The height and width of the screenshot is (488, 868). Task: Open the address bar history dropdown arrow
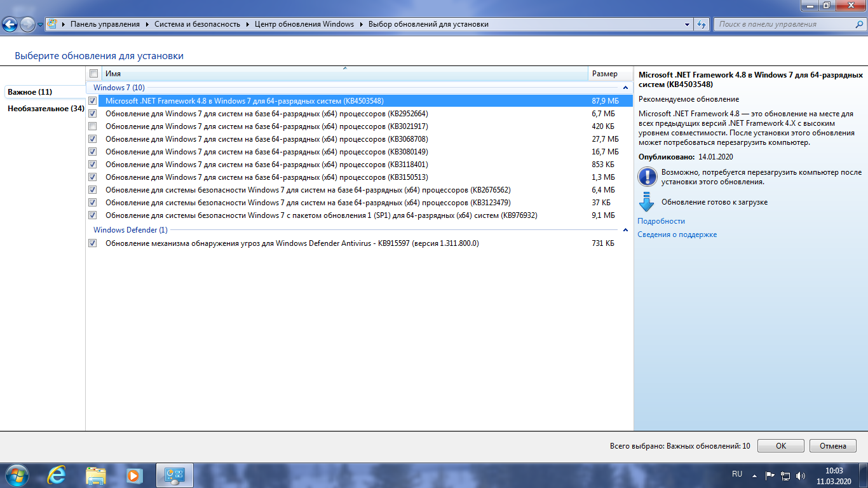click(688, 24)
